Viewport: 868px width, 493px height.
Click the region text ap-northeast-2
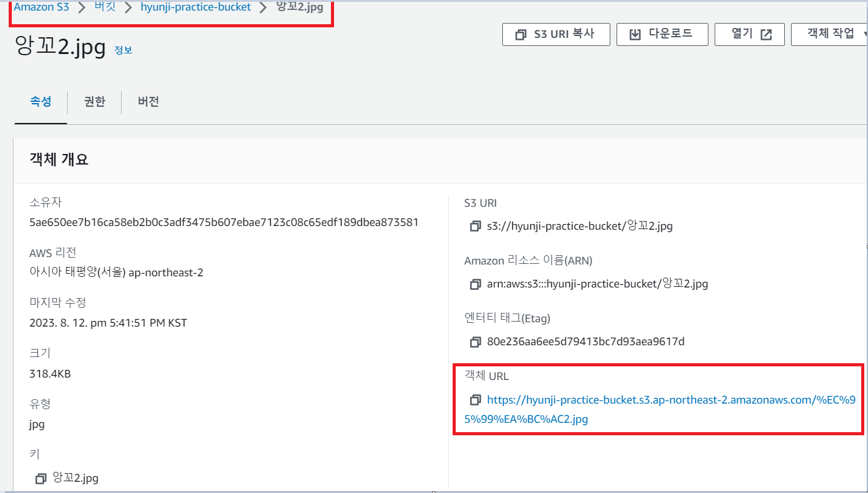tap(166, 273)
